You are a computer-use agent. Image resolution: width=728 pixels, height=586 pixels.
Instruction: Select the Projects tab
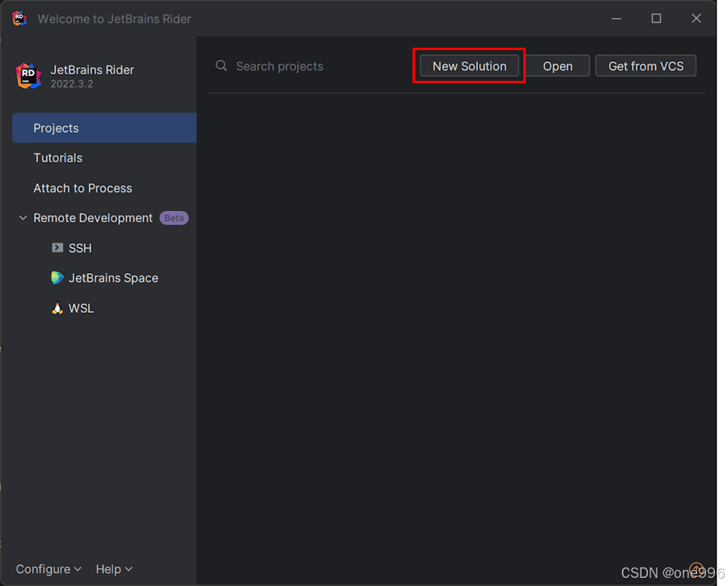pos(104,128)
